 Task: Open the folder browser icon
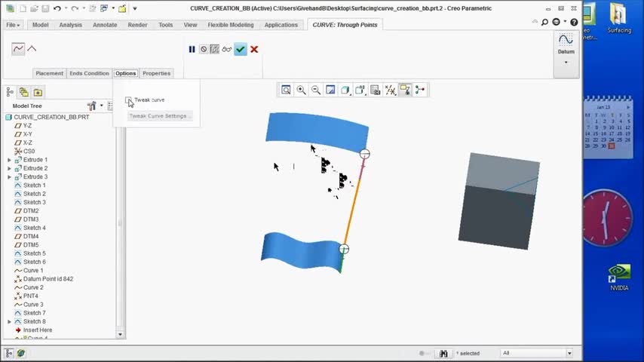[38, 93]
